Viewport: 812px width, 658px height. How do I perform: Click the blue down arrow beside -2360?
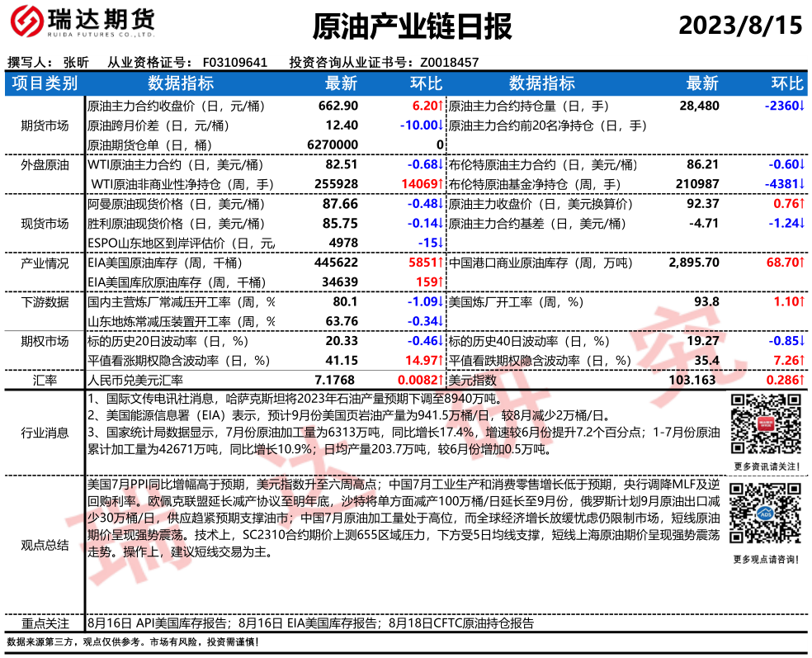coord(801,107)
